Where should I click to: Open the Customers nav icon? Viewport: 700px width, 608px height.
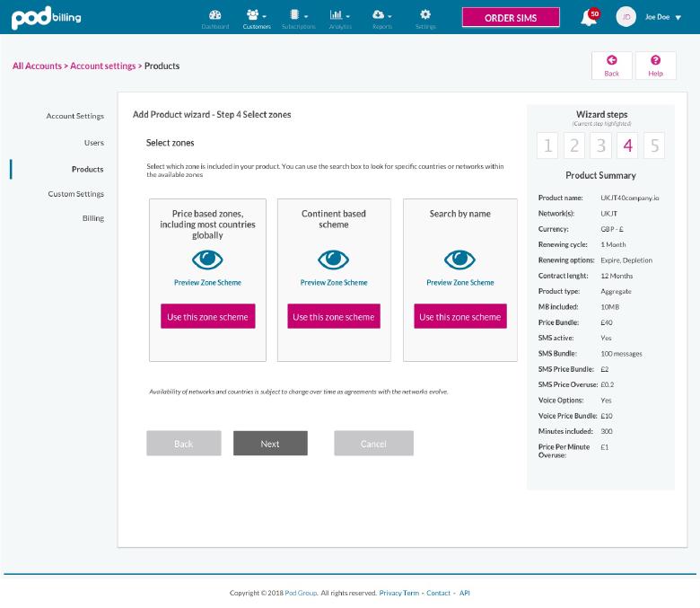coord(252,14)
